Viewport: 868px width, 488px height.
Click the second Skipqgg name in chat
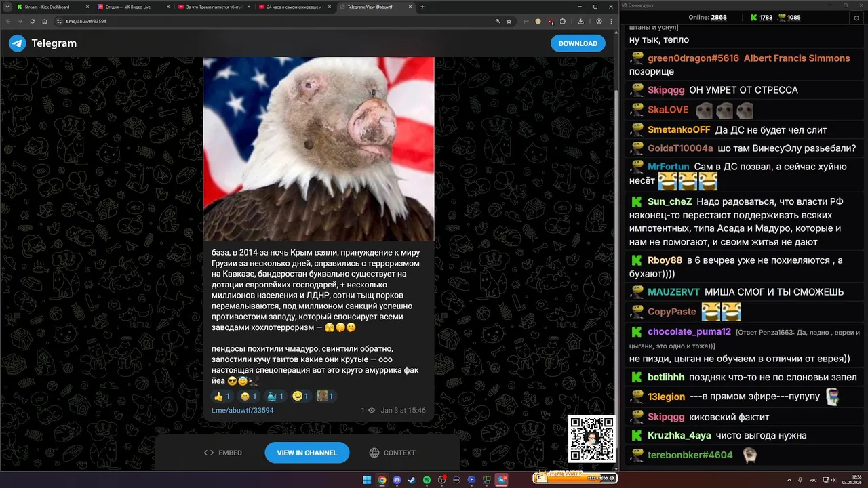pyautogui.click(x=666, y=417)
